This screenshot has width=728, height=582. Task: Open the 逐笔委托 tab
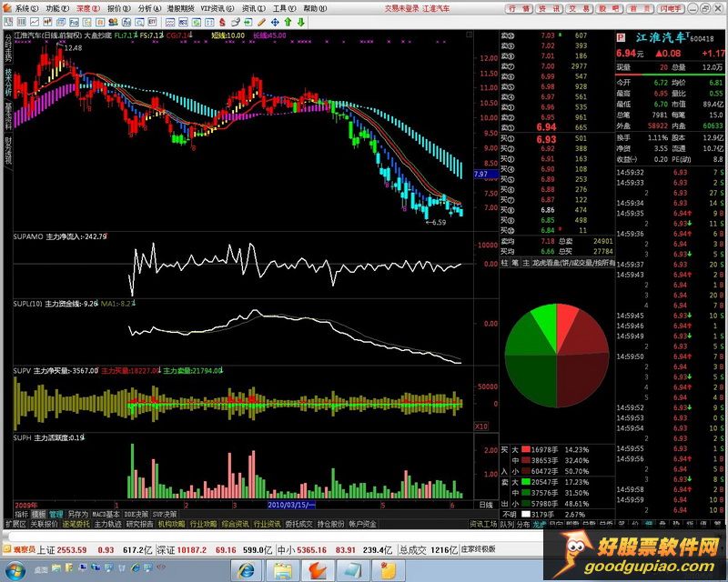click(x=76, y=524)
